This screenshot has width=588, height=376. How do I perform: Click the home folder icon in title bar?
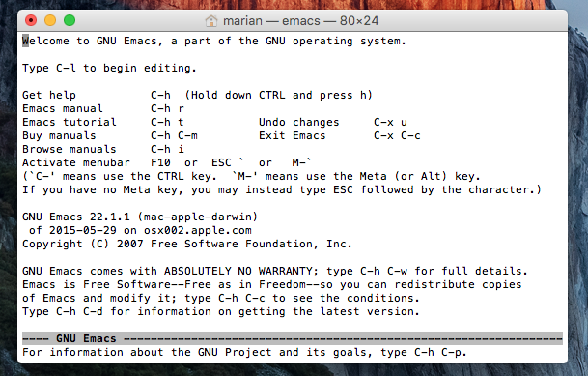[211, 20]
